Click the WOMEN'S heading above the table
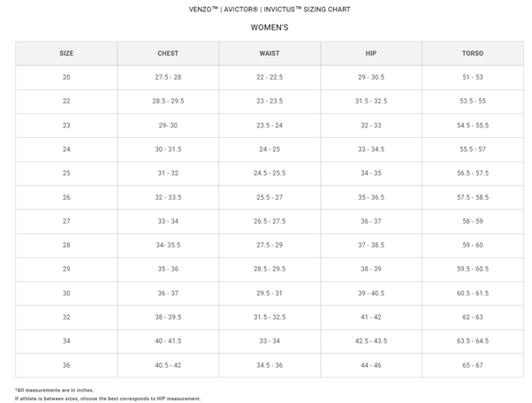Viewport: 532px width, 403px height. point(270,27)
